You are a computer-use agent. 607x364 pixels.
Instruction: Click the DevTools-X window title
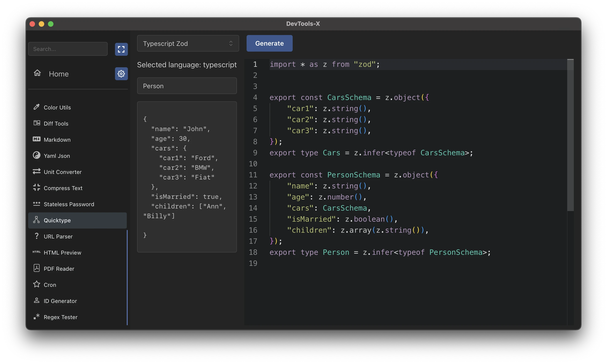pyautogui.click(x=303, y=24)
